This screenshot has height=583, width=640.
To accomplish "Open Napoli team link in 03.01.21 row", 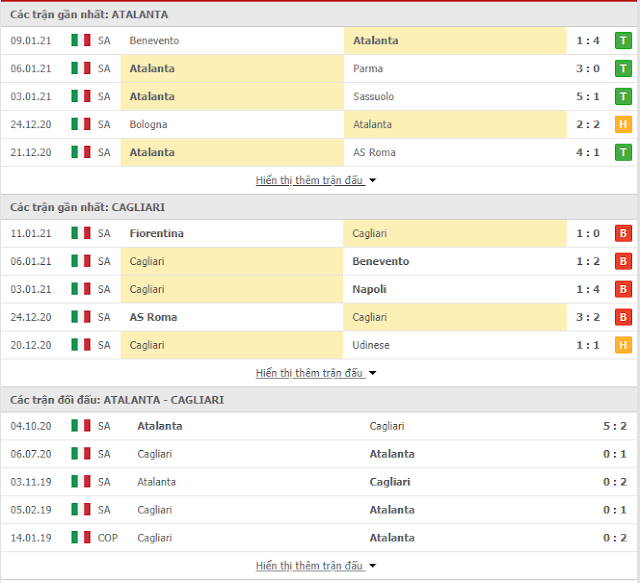I will [369, 289].
